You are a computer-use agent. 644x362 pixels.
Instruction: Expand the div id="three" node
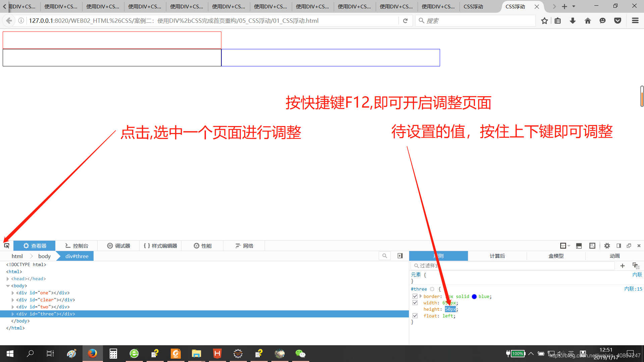13,314
